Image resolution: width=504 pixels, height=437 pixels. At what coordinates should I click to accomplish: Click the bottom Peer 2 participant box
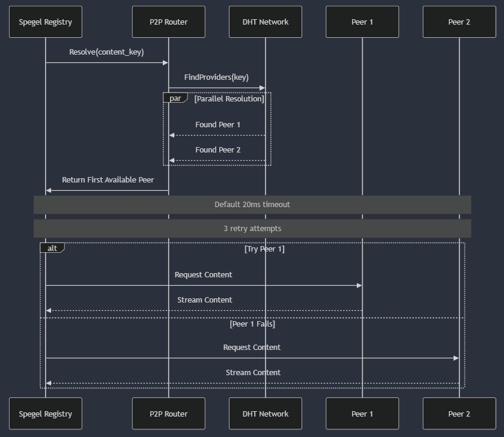(x=459, y=414)
